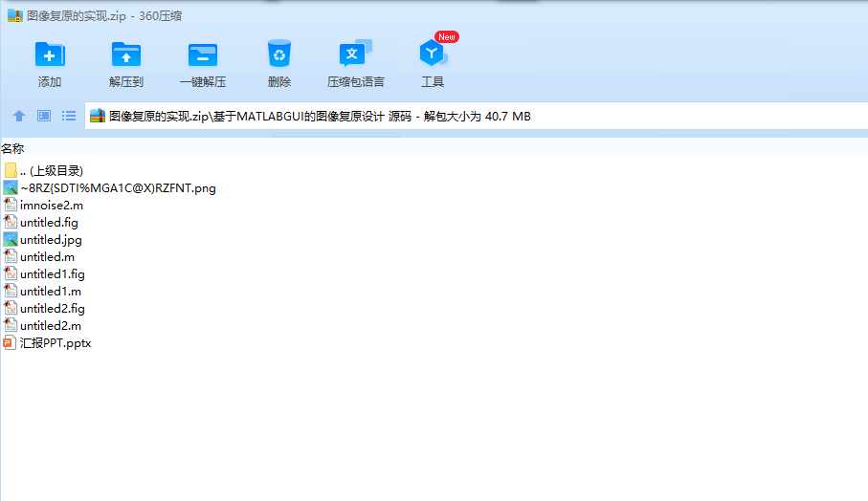This screenshot has width=868, height=501.
Task: Click the 一键解压 one-click extract icon
Action: (203, 54)
